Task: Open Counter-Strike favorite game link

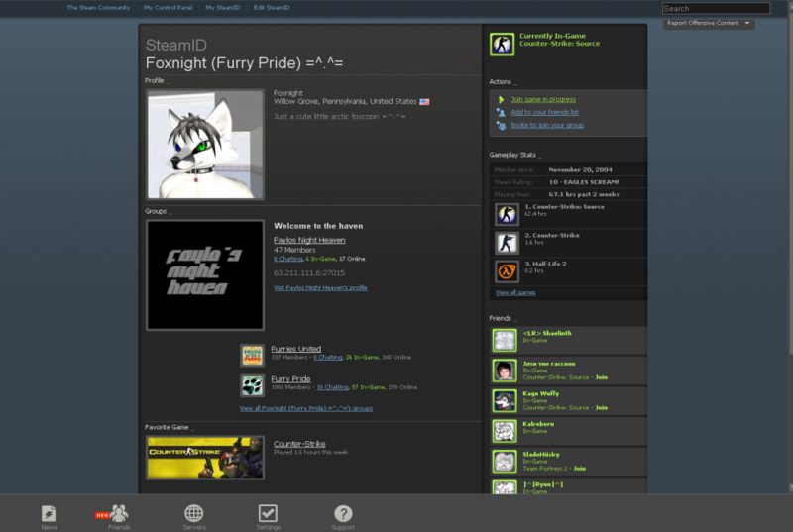Action: click(299, 444)
